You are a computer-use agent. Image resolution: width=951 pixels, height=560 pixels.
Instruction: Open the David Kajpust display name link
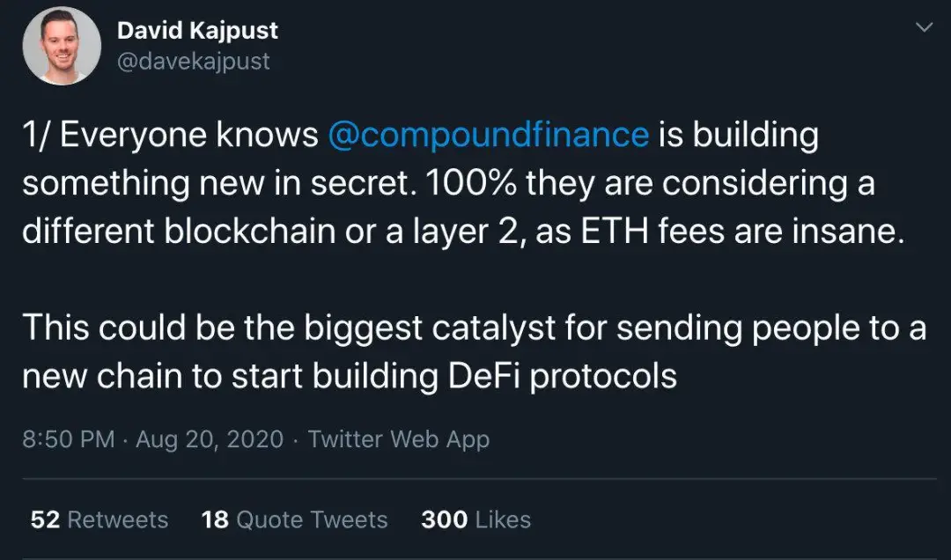tap(197, 31)
